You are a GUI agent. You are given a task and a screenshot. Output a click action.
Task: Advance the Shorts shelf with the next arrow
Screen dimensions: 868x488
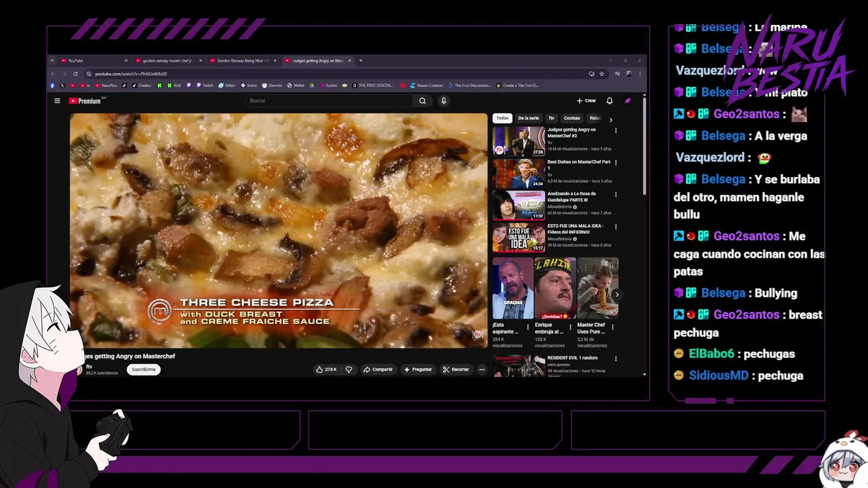(x=616, y=294)
